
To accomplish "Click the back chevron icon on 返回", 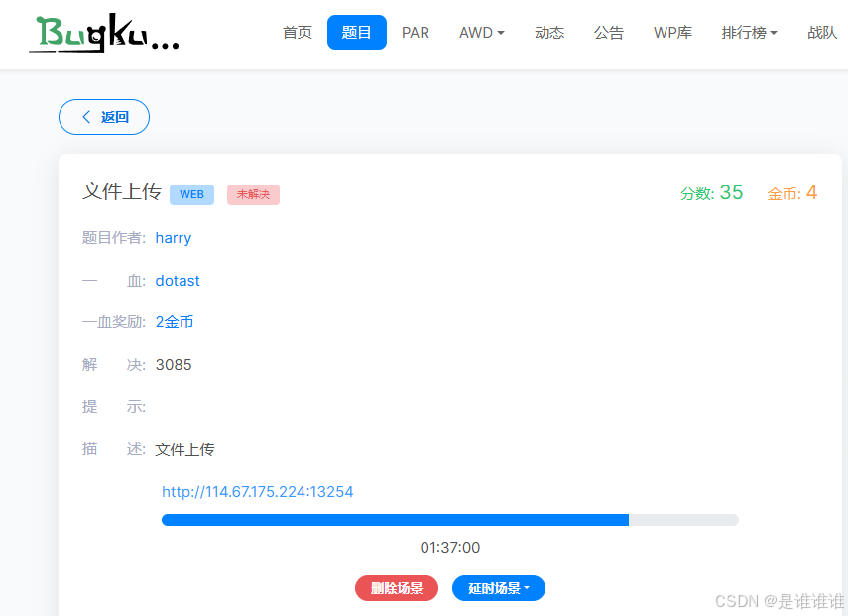I will pyautogui.click(x=87, y=116).
